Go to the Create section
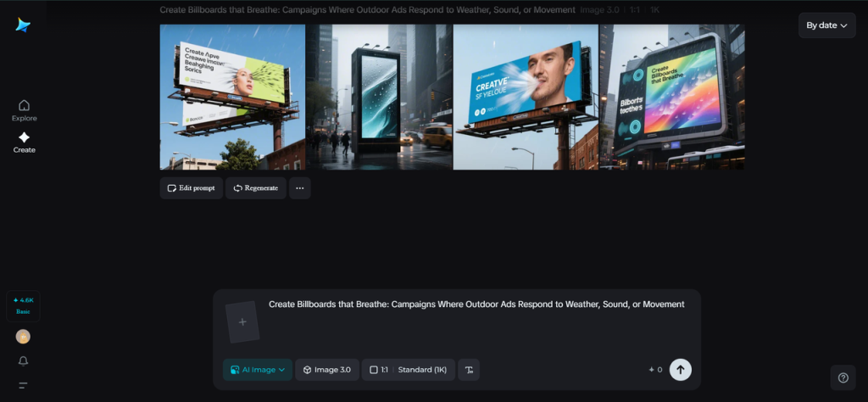868x402 pixels. [25, 142]
